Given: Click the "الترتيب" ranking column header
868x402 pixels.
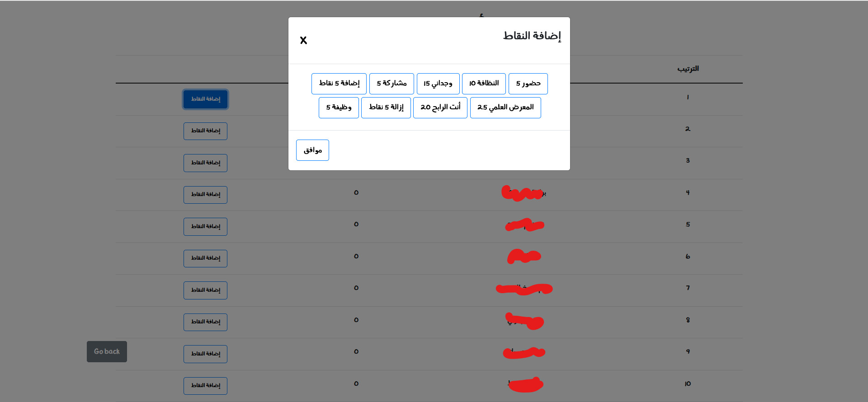Looking at the screenshot, I should point(688,69).
